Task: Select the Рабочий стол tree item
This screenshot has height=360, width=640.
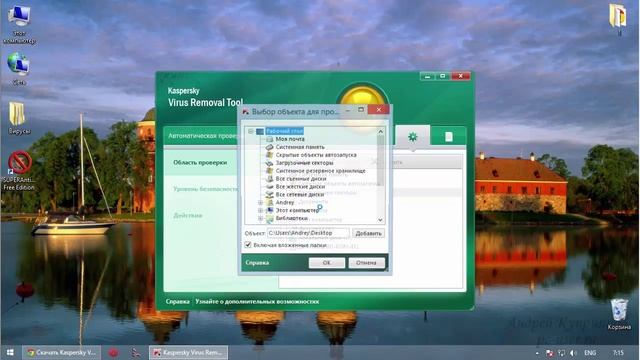Action: point(284,131)
